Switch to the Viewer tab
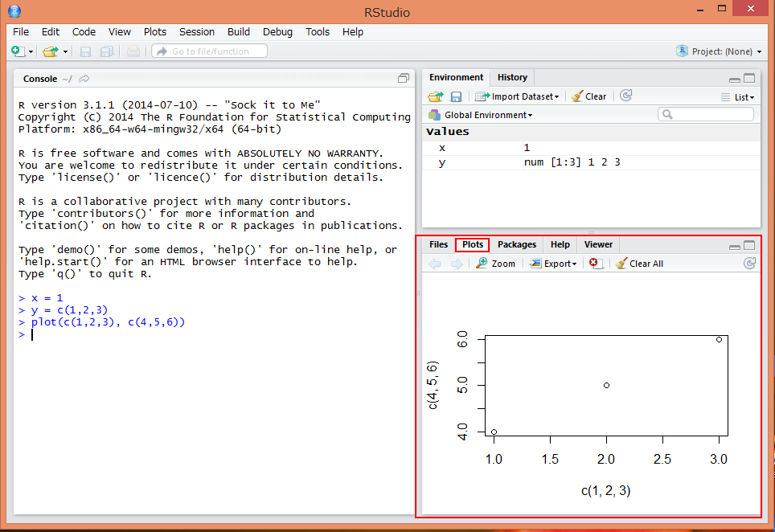Screen dimensions: 775x532 [598, 244]
